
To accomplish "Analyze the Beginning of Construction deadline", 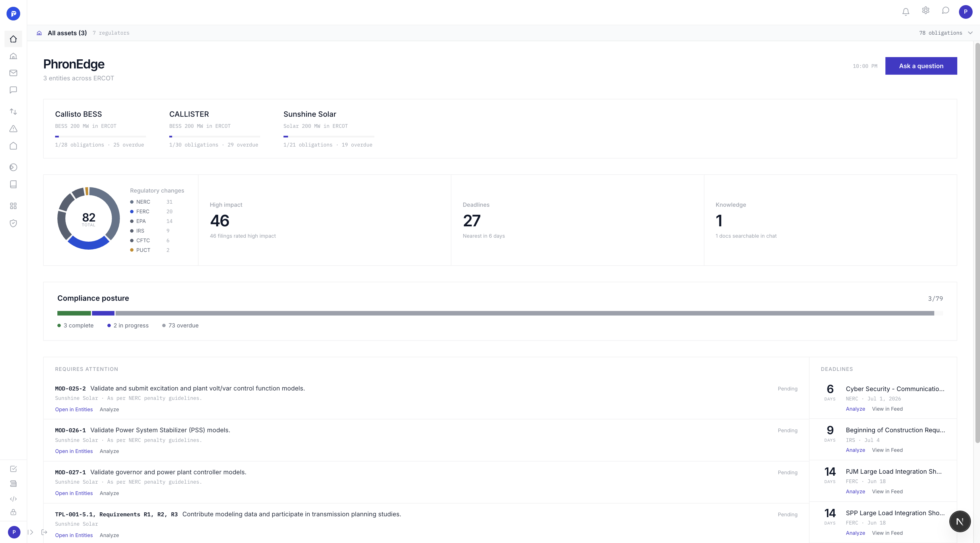I will (855, 450).
